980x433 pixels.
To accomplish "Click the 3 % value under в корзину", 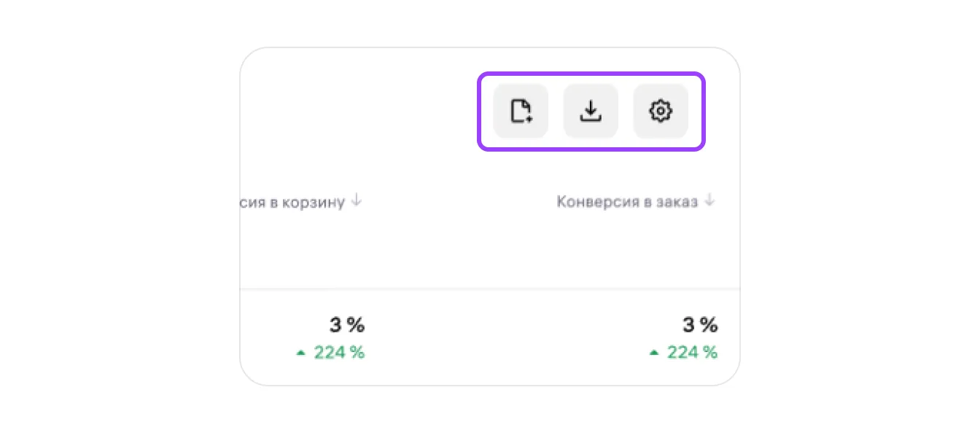I will (346, 325).
